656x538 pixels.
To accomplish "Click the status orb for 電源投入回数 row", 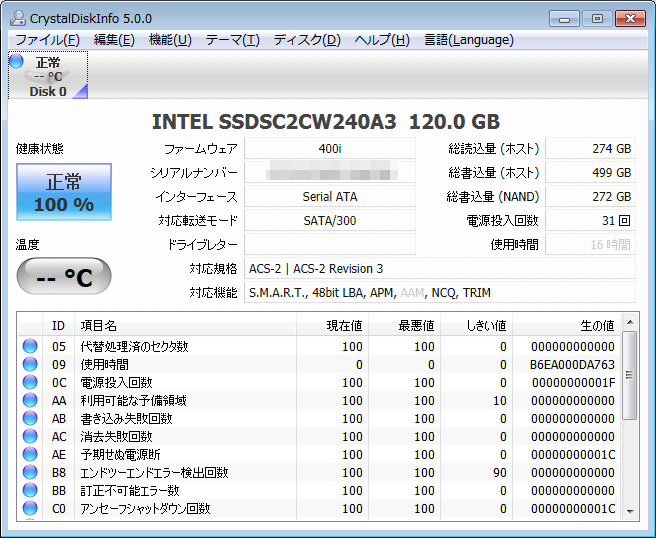I will [x=30, y=383].
